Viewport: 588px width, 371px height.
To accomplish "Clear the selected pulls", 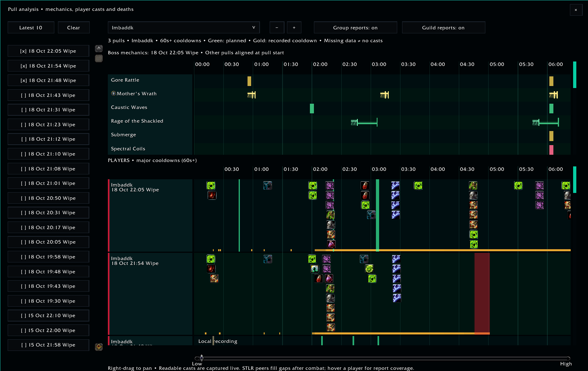I will coord(74,28).
